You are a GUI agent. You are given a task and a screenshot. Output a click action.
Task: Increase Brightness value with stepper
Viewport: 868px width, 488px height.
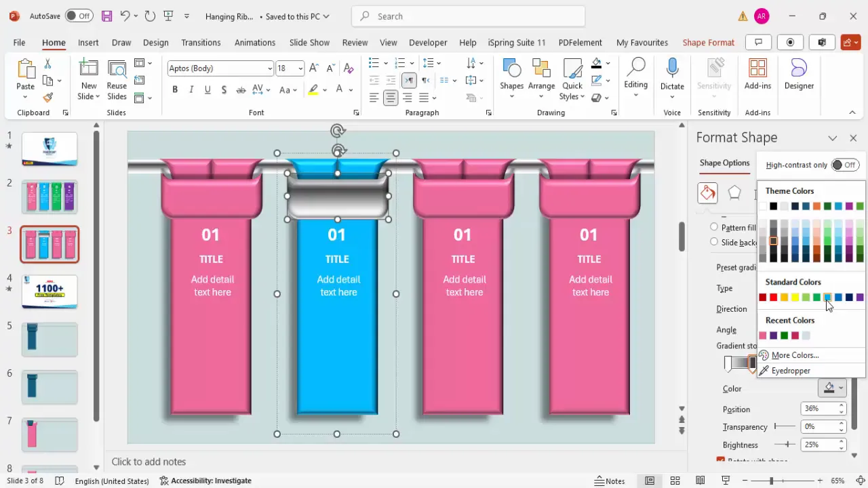point(842,441)
